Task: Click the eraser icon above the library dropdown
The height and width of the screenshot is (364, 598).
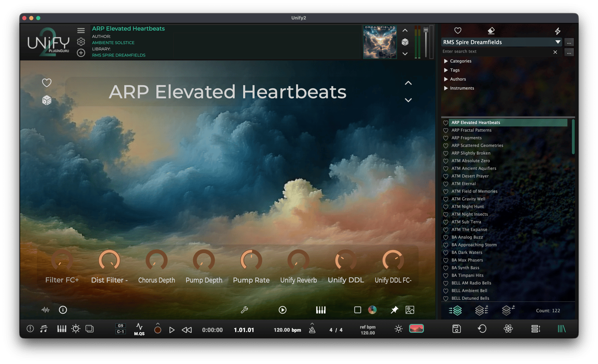Action: coord(491,31)
